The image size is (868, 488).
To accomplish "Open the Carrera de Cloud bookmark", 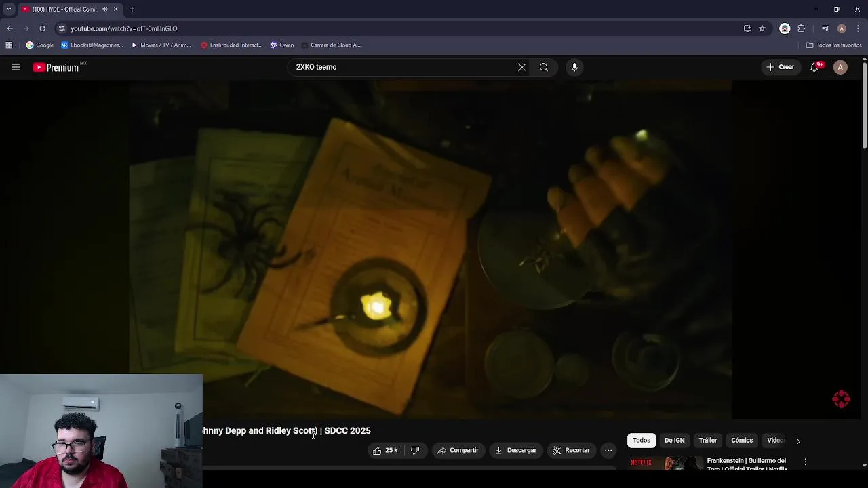I will click(x=331, y=45).
